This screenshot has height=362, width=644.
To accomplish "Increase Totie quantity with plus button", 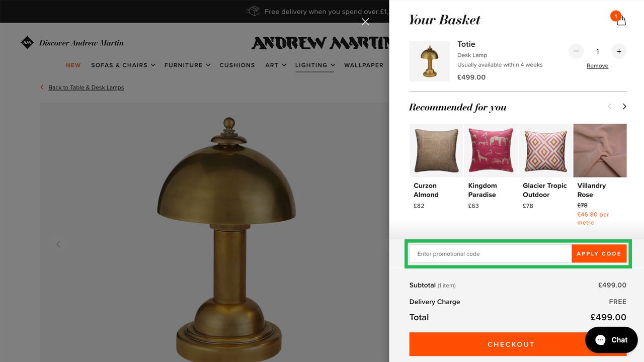I will [619, 51].
